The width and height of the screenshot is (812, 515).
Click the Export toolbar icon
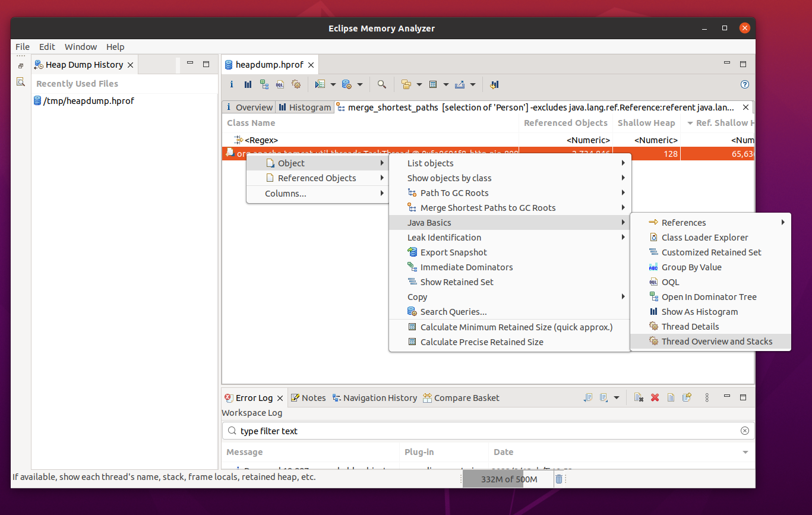tap(460, 84)
